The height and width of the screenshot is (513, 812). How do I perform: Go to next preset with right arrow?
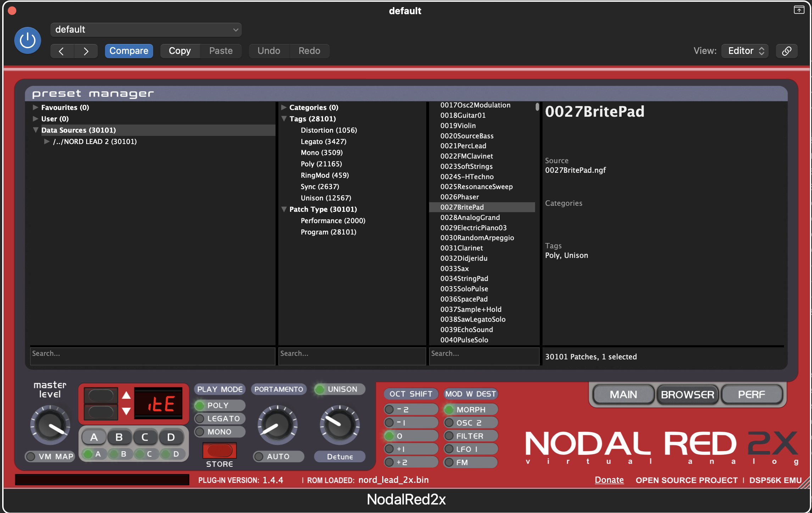(86, 51)
